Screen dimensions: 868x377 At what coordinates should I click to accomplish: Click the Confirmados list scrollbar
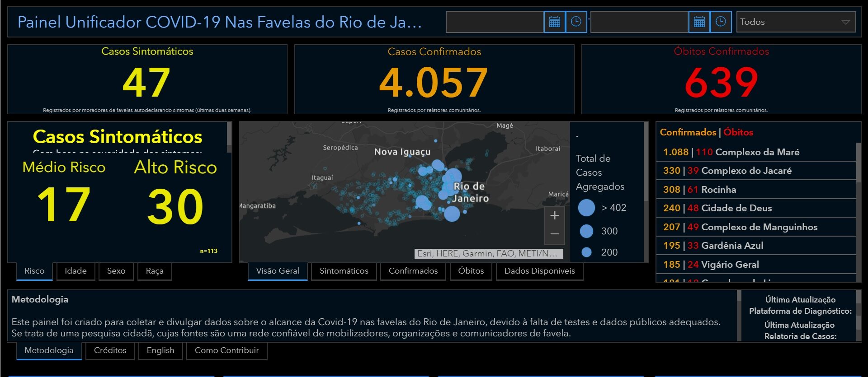pyautogui.click(x=858, y=208)
